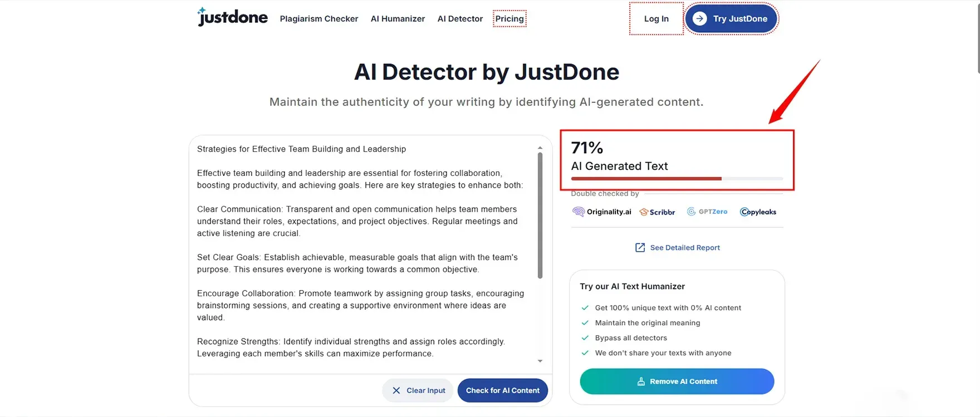Open the See Detailed Report link
Screen dimensions: 980x417
point(678,248)
